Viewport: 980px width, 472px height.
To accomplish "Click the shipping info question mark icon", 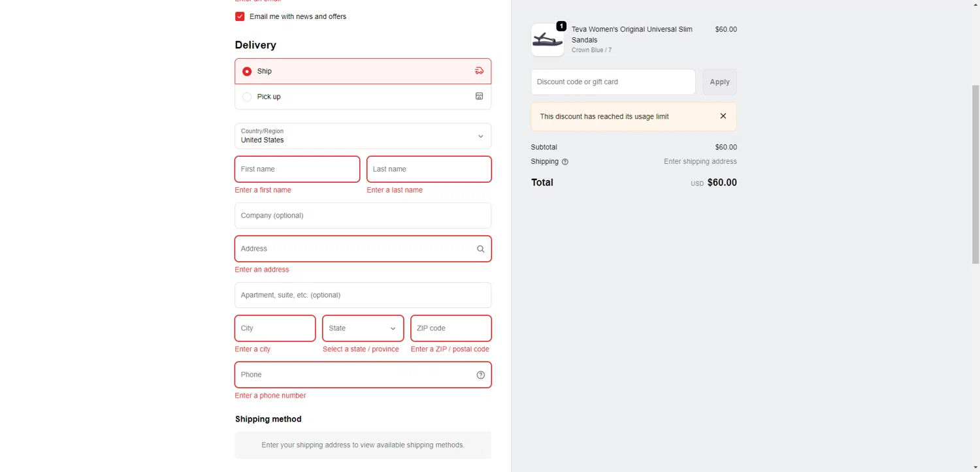I will [x=565, y=162].
